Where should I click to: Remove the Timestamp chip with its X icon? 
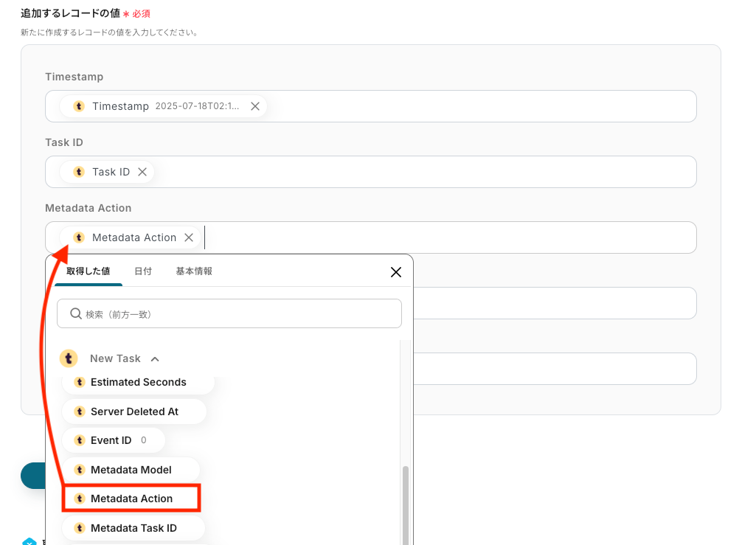click(255, 106)
